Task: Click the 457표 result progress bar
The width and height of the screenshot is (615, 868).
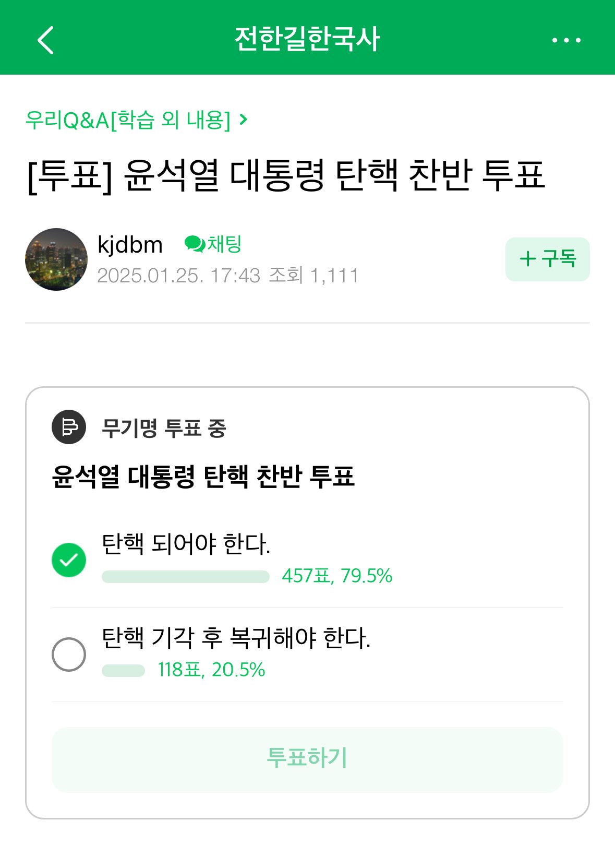Action: pyautogui.click(x=186, y=577)
